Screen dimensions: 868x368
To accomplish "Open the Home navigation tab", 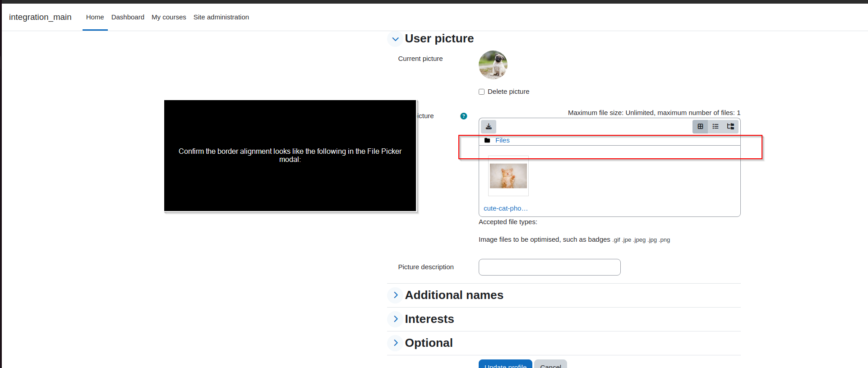I will (x=95, y=17).
